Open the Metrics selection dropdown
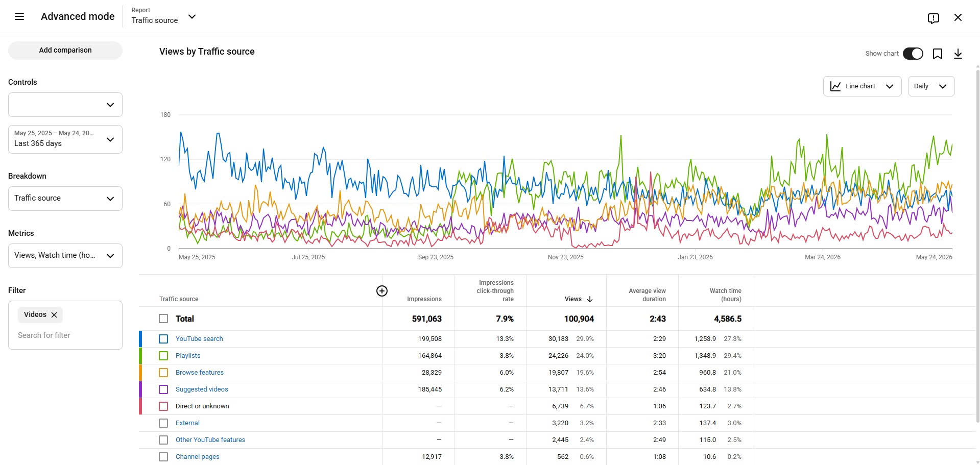The image size is (980, 465). (65, 256)
